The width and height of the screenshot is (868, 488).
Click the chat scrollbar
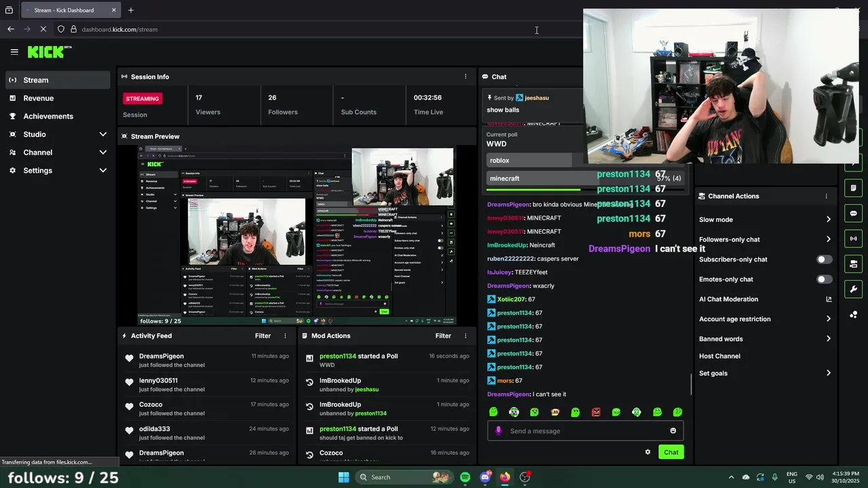(x=691, y=384)
